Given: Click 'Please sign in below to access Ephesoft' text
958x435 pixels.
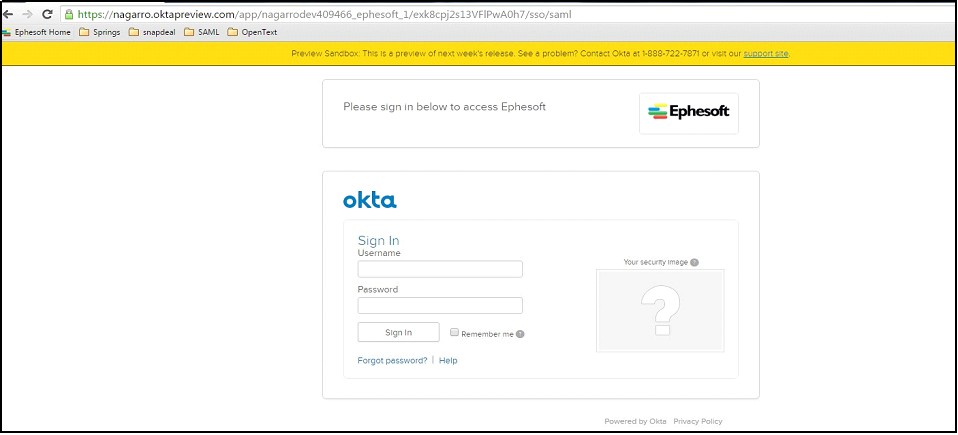Looking at the screenshot, I should tap(444, 106).
